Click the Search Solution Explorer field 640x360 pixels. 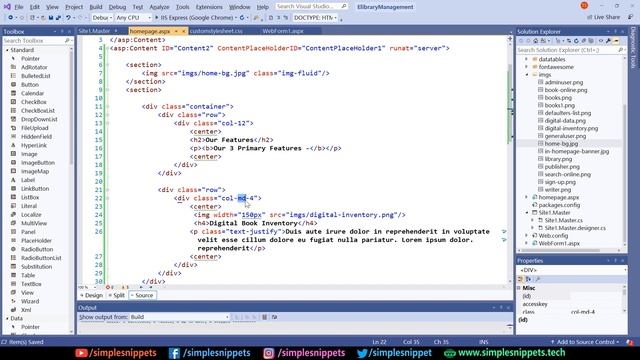(567, 50)
